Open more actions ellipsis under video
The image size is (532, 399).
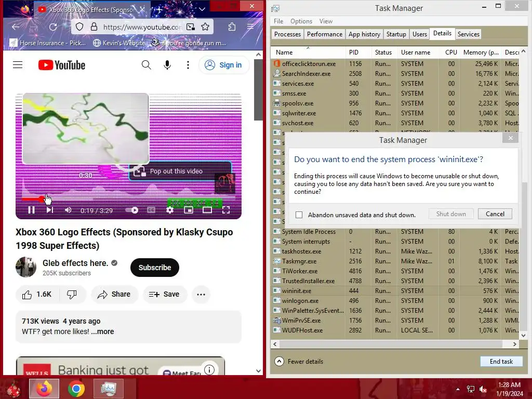pyautogui.click(x=201, y=295)
